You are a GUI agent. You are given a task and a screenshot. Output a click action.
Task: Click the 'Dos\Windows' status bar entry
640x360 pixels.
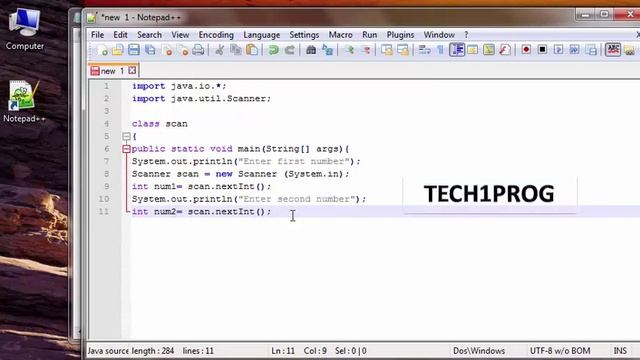tap(479, 351)
